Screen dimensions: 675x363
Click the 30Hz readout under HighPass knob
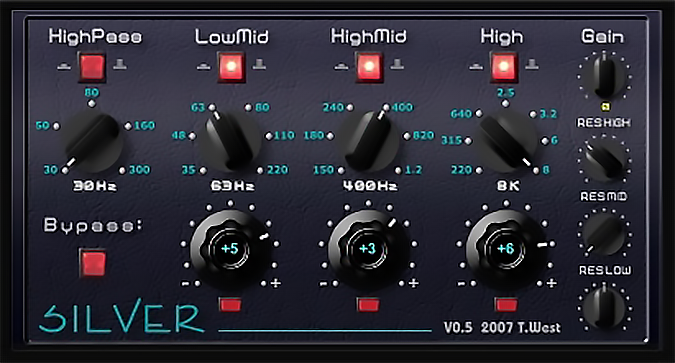tap(94, 186)
